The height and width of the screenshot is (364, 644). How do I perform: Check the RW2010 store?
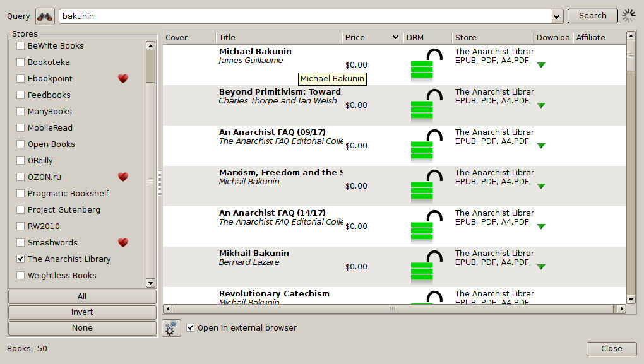pos(20,226)
